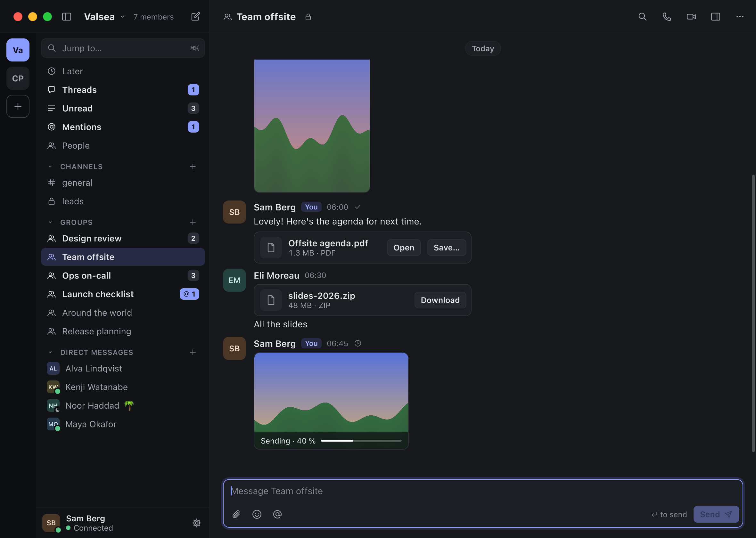Open Offsite agenda.pdf

click(x=404, y=248)
